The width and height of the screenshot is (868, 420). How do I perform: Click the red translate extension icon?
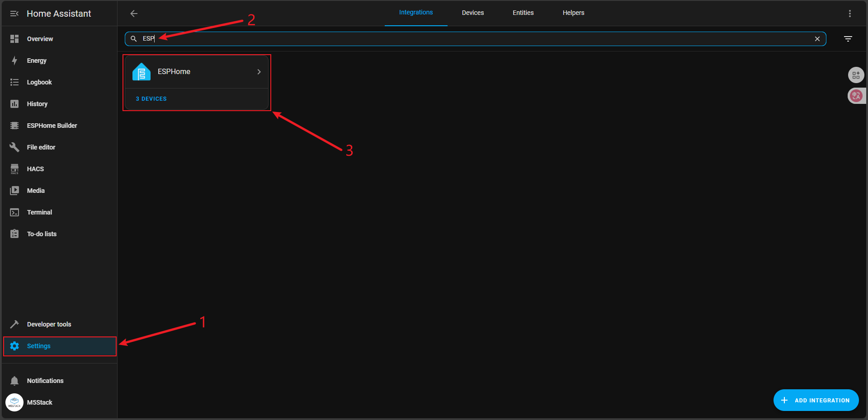pos(856,96)
